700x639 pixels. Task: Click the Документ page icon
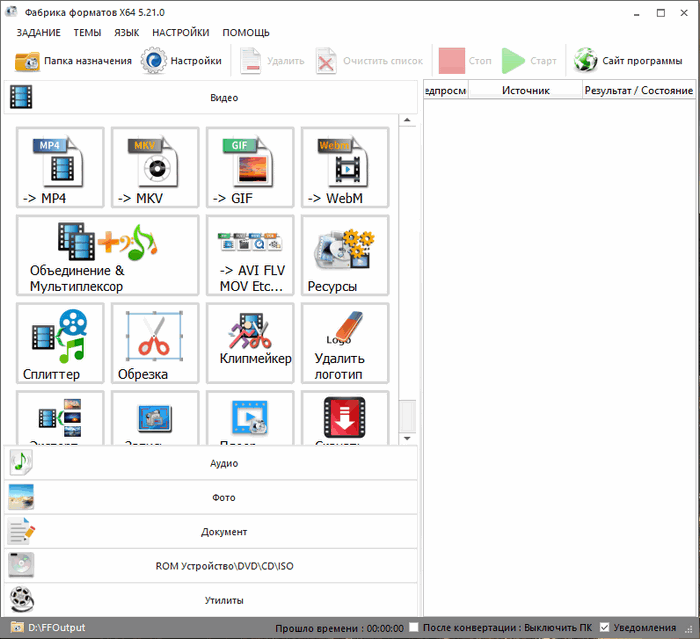(x=21, y=531)
